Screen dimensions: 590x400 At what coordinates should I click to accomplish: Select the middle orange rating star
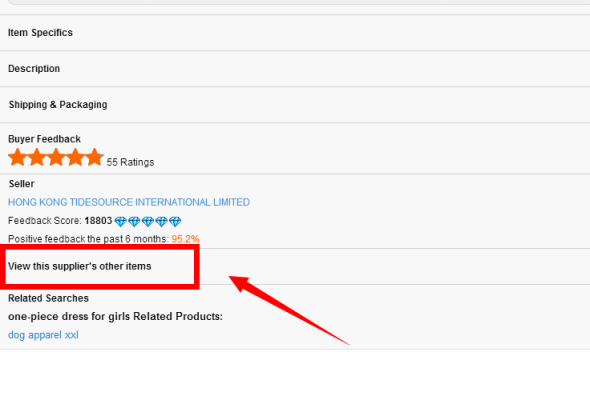click(x=56, y=157)
